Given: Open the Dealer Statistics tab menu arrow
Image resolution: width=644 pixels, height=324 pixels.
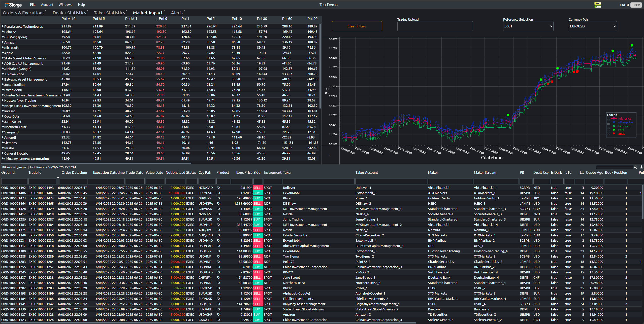Looking at the screenshot, I should (x=87, y=11).
